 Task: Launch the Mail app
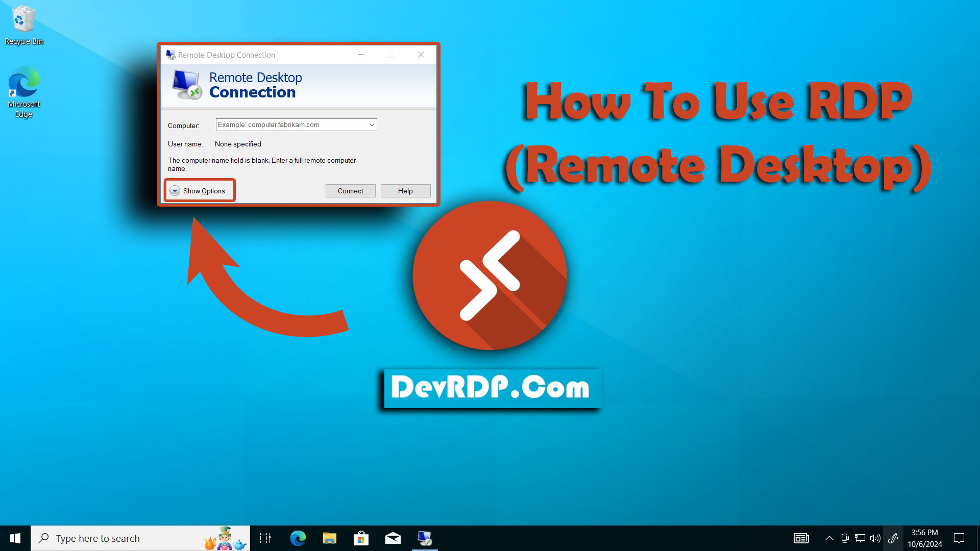393,538
